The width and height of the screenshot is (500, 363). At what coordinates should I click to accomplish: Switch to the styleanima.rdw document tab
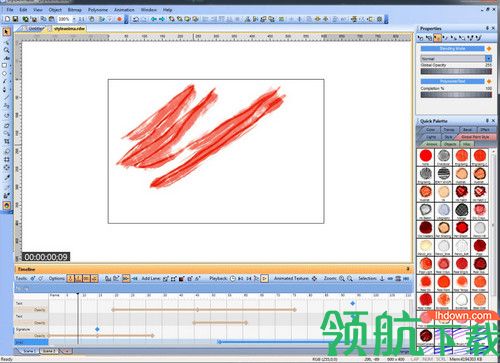point(69,29)
